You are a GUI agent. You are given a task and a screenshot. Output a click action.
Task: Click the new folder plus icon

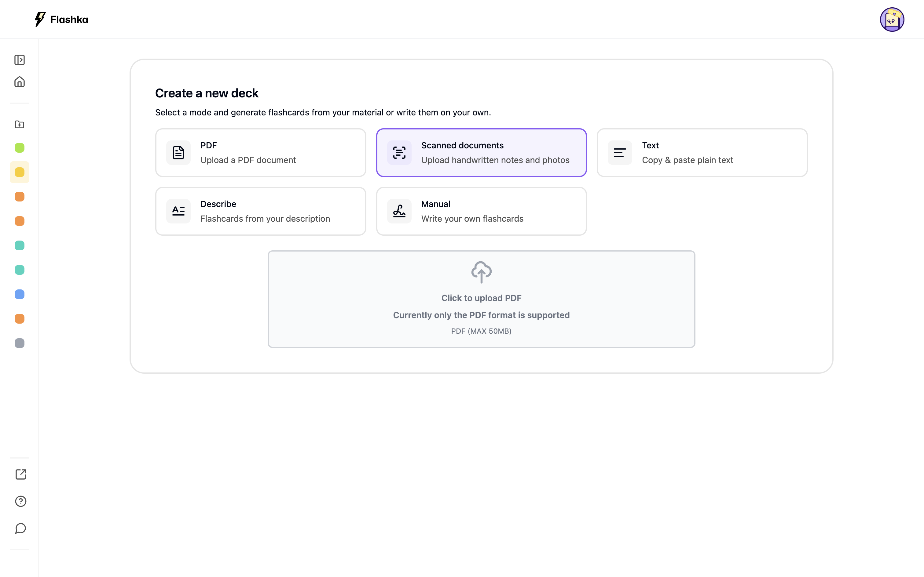coord(20,125)
